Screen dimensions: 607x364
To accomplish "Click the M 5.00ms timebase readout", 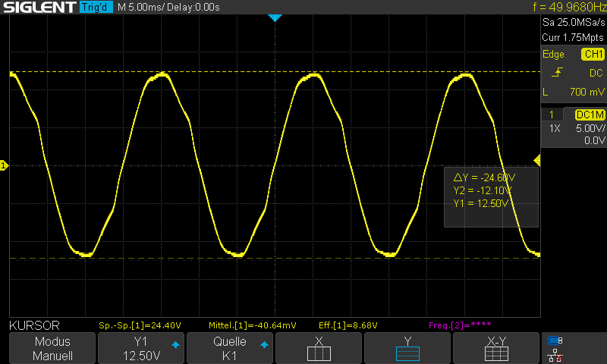I will (141, 7).
